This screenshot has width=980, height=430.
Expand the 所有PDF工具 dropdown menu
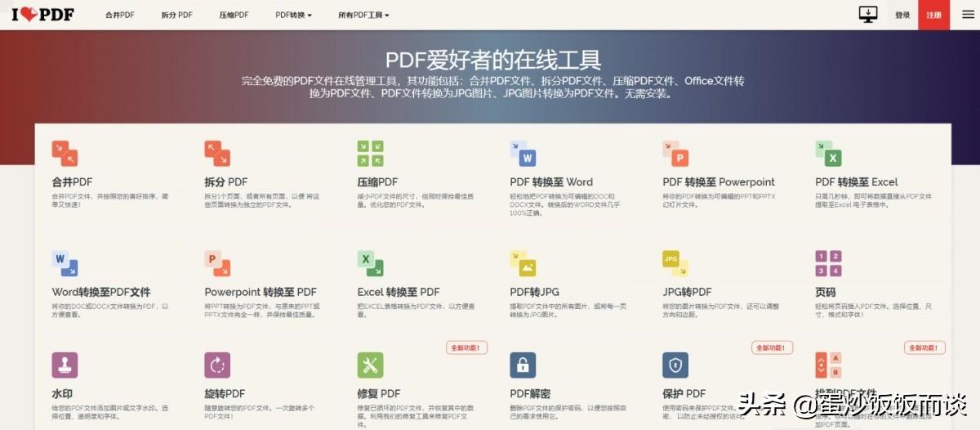pos(363,15)
